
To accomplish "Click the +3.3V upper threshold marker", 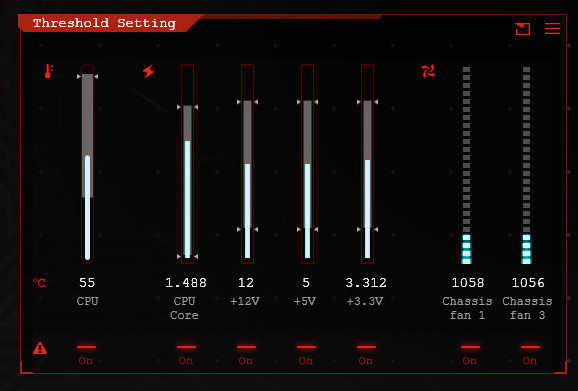I will pyautogui.click(x=367, y=102).
